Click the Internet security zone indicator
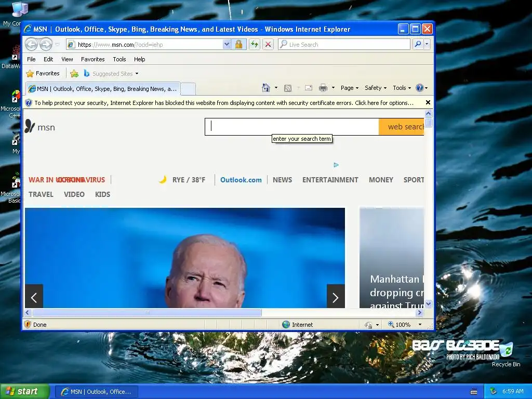 point(298,325)
